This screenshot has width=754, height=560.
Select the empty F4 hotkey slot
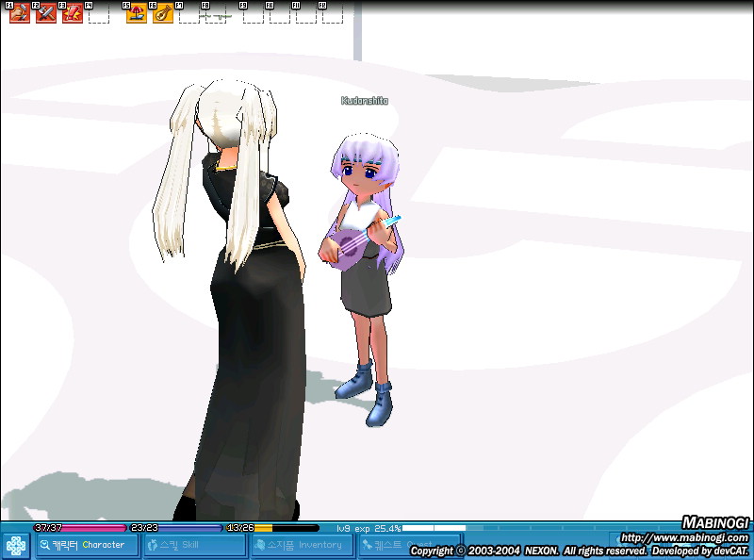[99, 13]
